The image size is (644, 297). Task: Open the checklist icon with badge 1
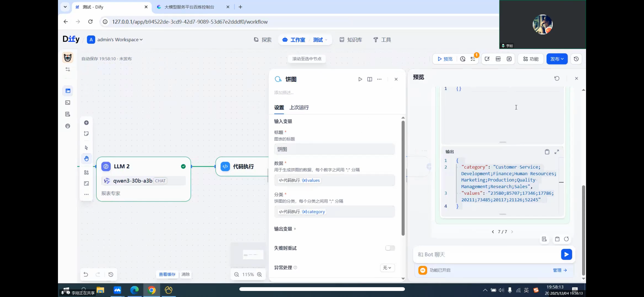click(473, 59)
